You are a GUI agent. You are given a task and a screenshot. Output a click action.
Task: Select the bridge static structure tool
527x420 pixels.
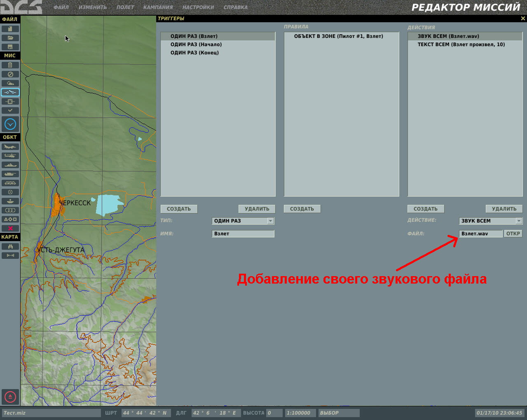pos(10,183)
